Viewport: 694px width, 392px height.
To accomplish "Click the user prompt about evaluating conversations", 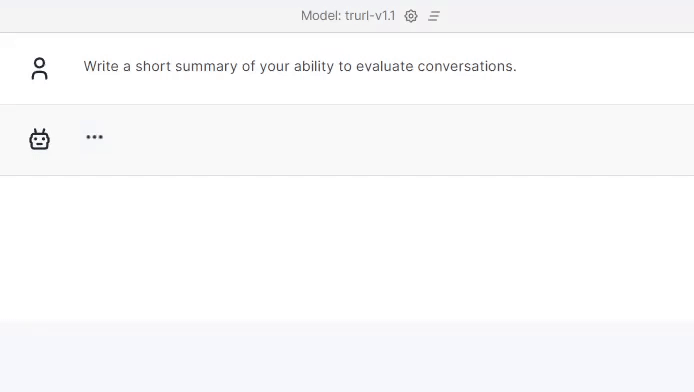I will coord(300,66).
